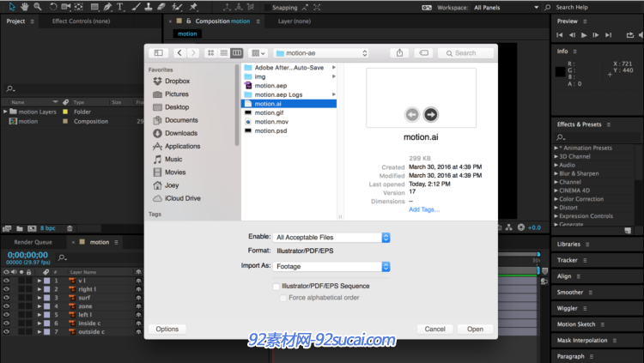This screenshot has width=644, height=363.
Task: Click Interpret Footage icon in Project panel footer
Action: click(x=7, y=228)
